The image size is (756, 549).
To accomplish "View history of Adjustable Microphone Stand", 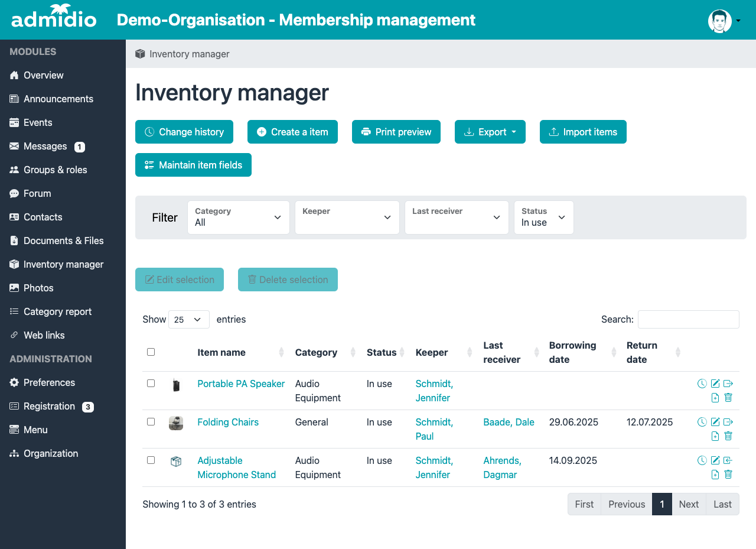I will (x=702, y=460).
